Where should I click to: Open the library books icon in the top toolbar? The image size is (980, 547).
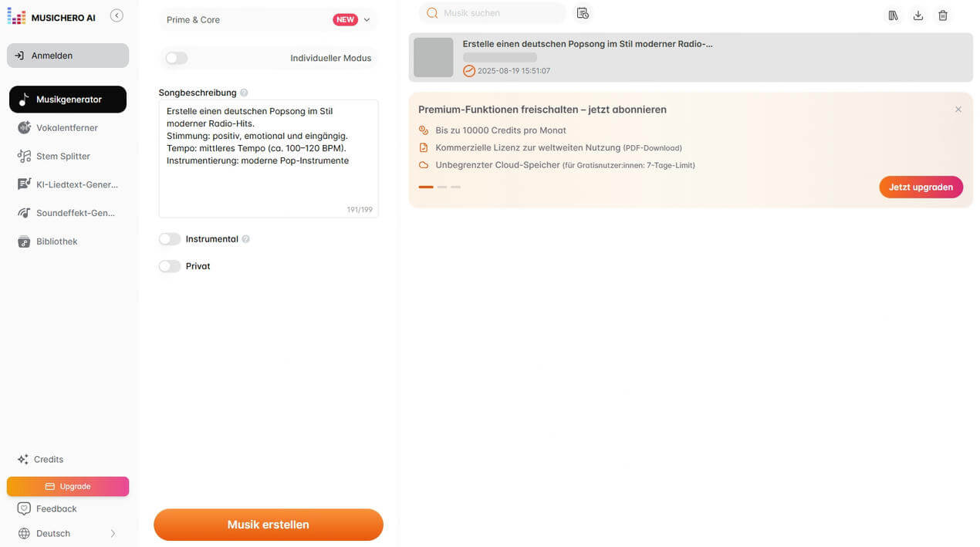tap(893, 15)
